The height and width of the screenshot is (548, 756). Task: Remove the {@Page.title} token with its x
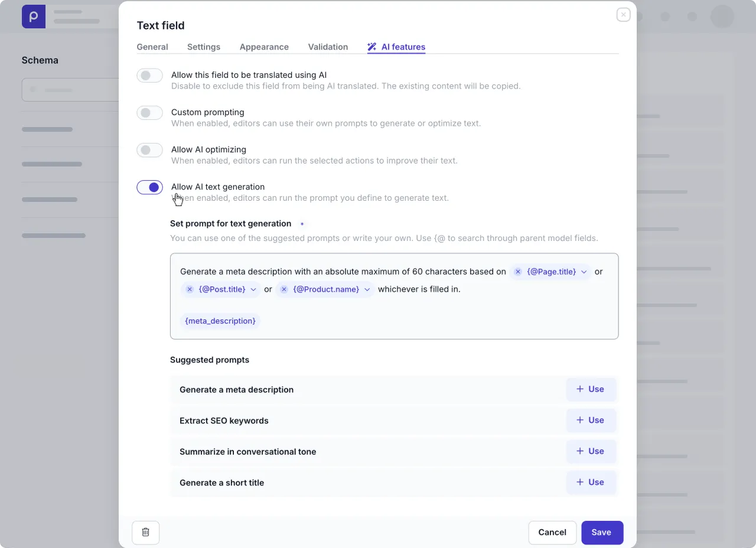pyautogui.click(x=518, y=272)
